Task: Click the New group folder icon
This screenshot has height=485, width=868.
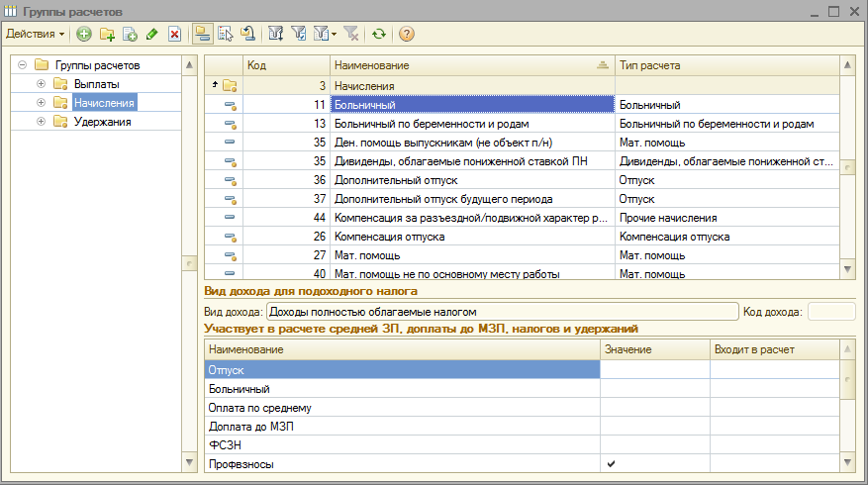Action: point(107,34)
